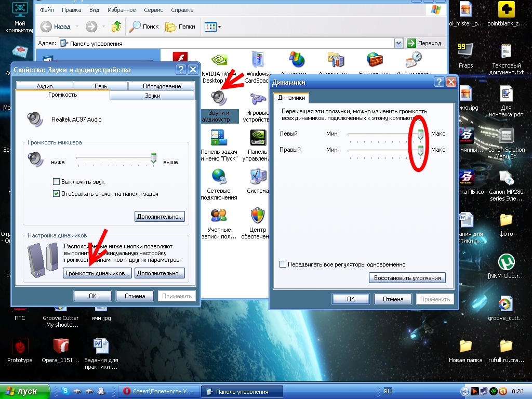Image resolution: width=532 pixels, height=399 pixels.
Task: Go up one folder level
Action: click(x=116, y=26)
